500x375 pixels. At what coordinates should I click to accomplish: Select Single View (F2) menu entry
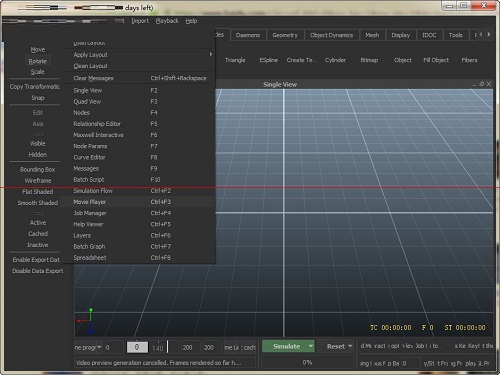[139, 90]
